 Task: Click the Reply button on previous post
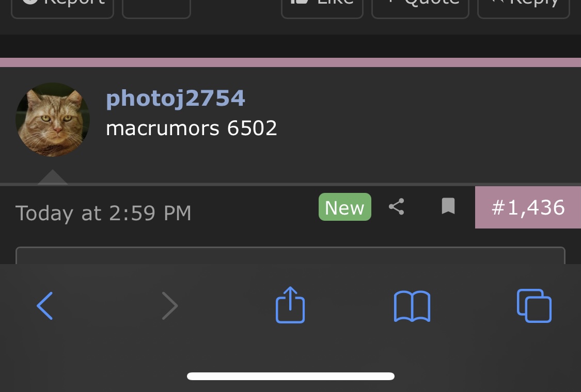click(524, 7)
